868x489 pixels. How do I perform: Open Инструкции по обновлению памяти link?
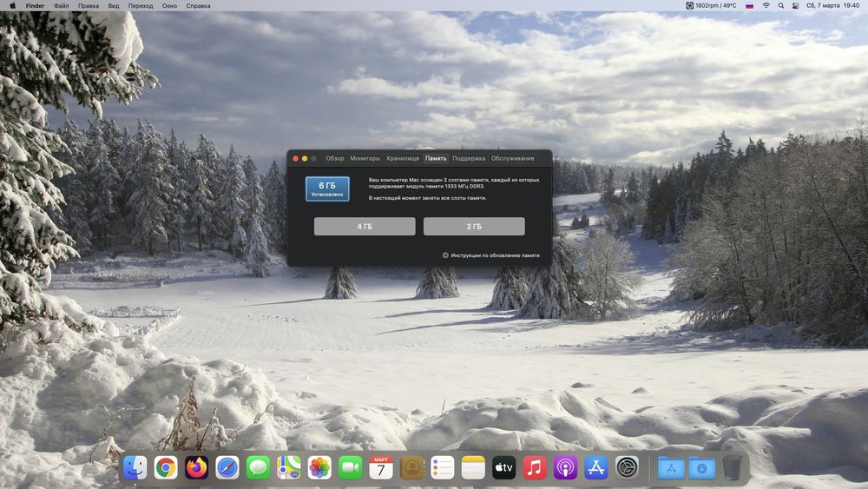click(x=490, y=255)
